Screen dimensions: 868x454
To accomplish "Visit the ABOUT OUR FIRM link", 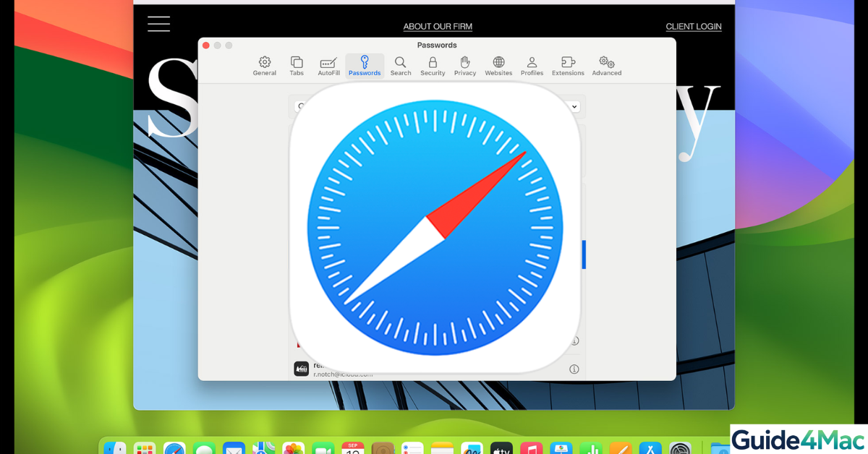I will [438, 26].
